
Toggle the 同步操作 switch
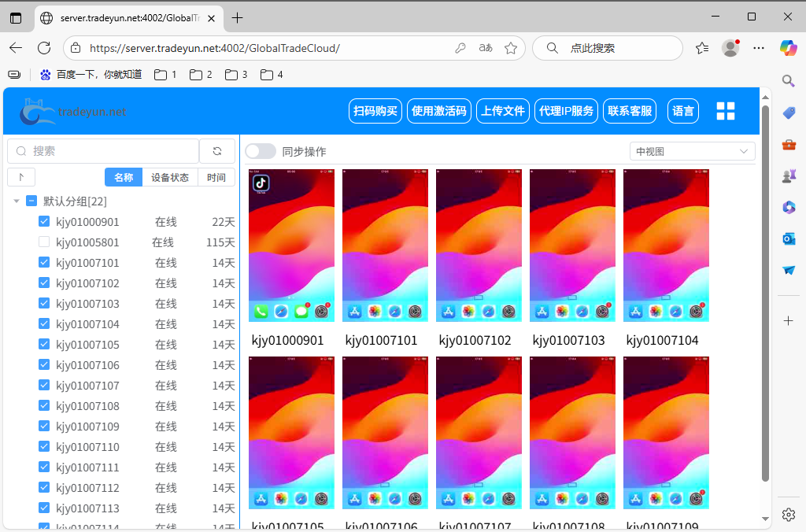261,151
